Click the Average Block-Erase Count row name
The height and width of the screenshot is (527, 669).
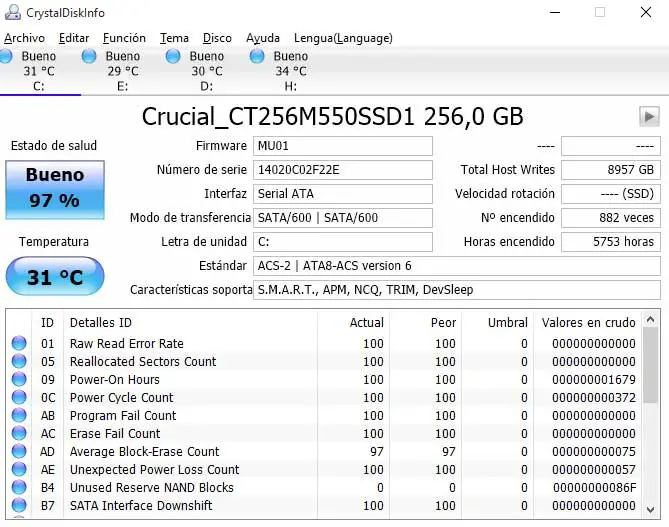[x=144, y=451]
